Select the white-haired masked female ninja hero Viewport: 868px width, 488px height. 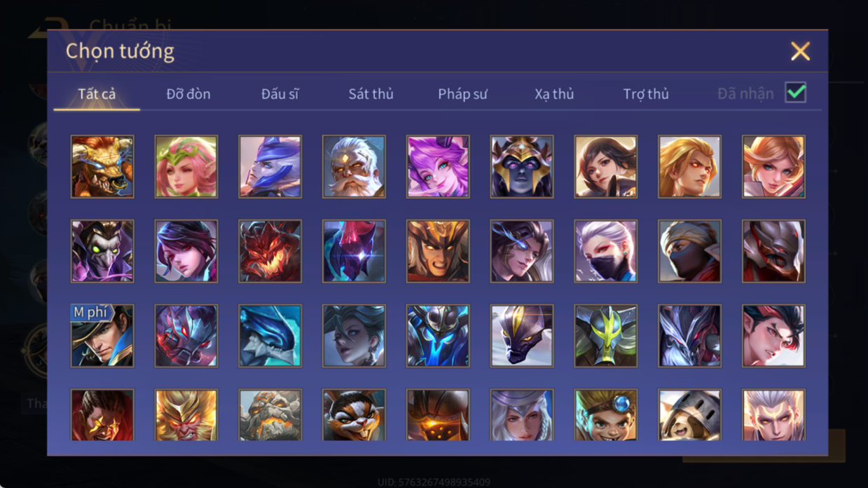tap(606, 251)
